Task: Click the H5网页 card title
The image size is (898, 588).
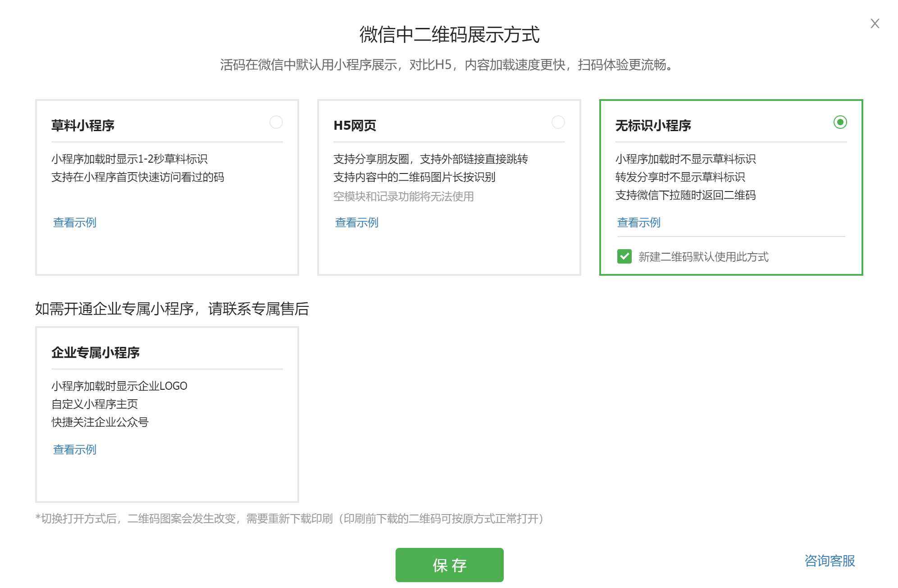Action: (355, 125)
